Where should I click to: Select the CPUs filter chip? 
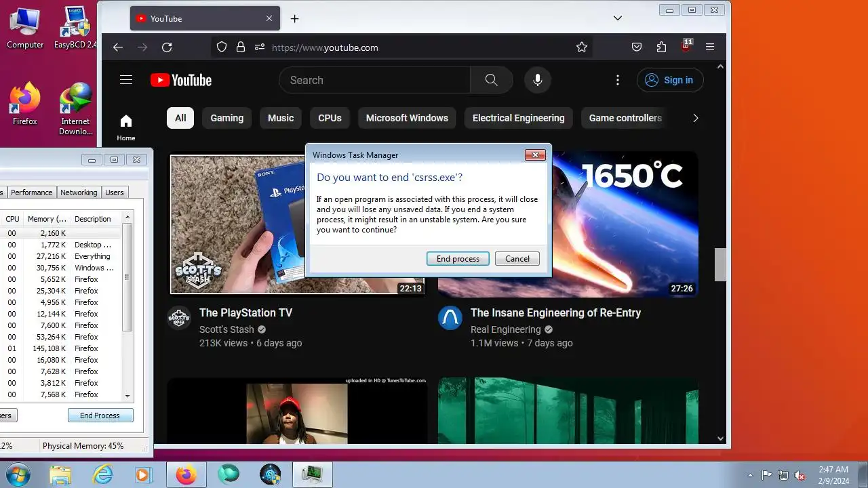330,118
